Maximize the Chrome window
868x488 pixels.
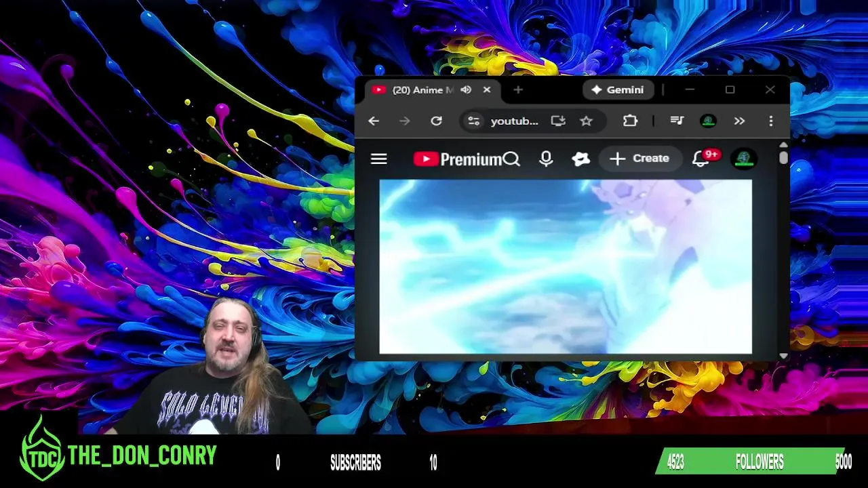730,89
